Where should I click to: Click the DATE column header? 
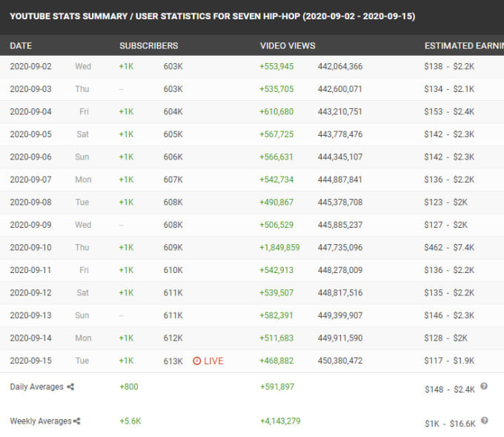click(x=21, y=46)
